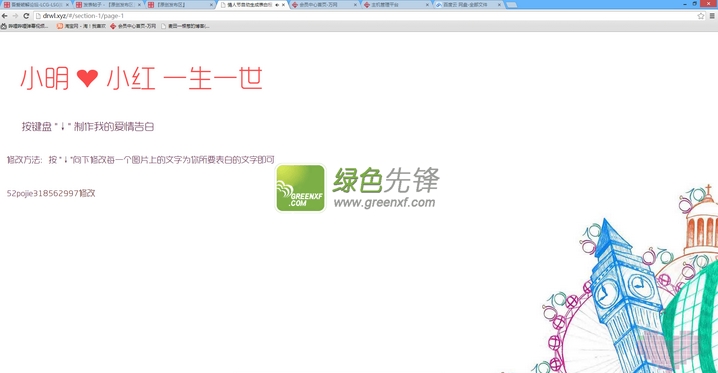
Task: Click the browser forward arrow
Action: tap(15, 16)
